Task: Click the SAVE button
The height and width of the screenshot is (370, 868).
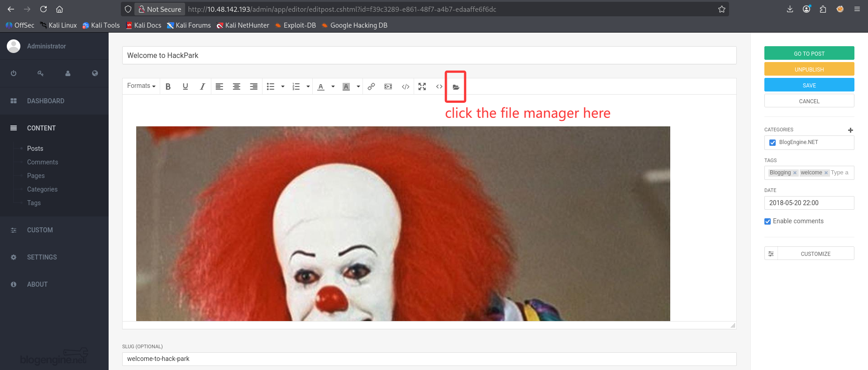Action: pyautogui.click(x=809, y=85)
